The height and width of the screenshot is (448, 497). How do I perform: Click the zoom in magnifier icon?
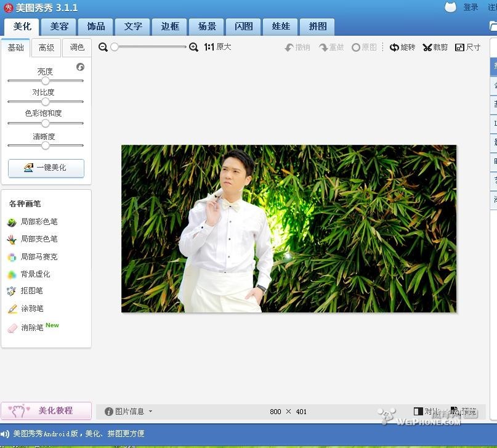click(x=193, y=47)
